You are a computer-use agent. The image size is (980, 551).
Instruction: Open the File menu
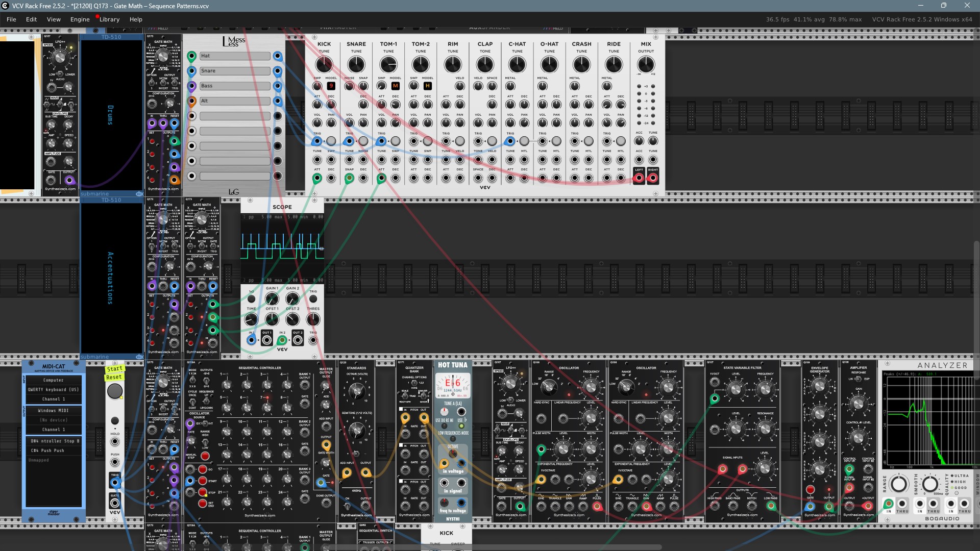pyautogui.click(x=11, y=19)
